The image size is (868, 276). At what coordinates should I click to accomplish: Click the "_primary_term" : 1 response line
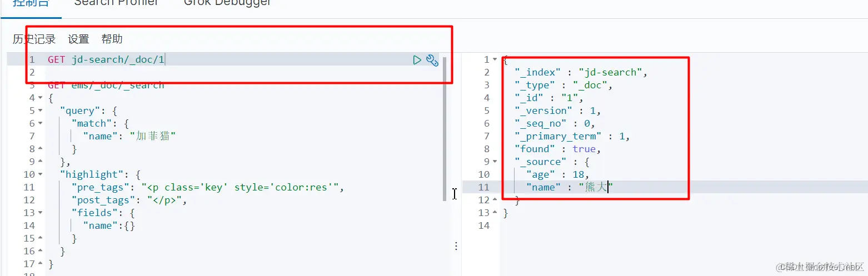(572, 137)
